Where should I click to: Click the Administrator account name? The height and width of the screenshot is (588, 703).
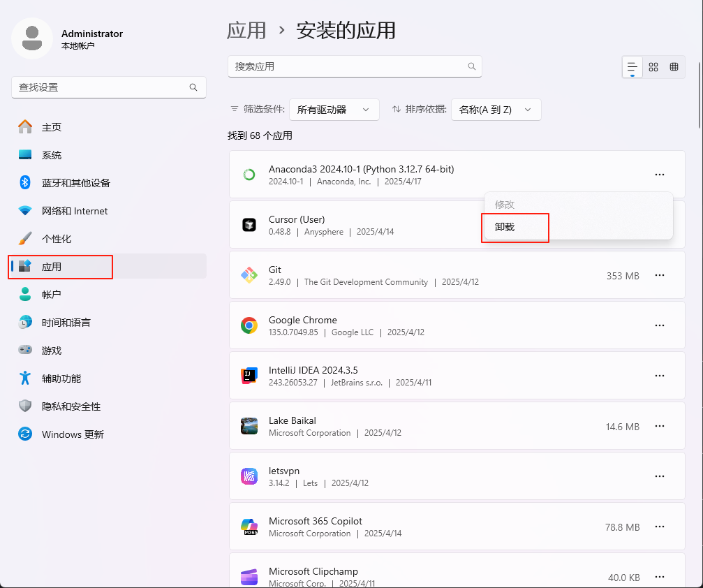92,34
